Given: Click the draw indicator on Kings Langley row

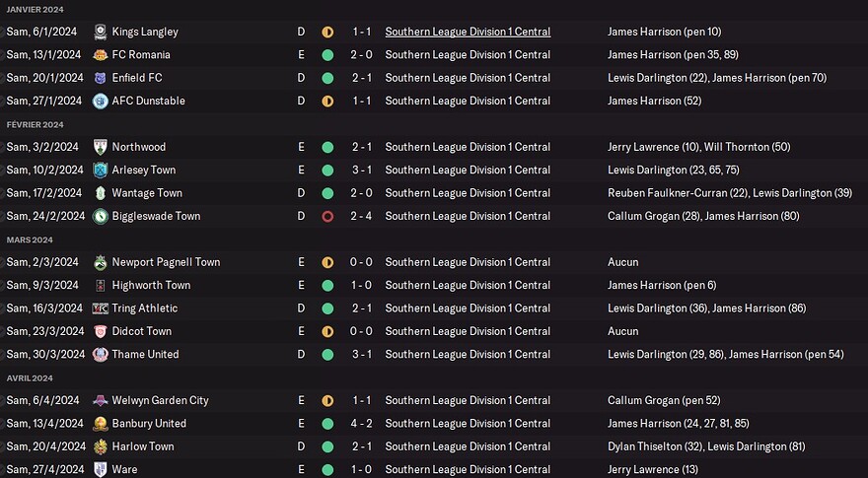Looking at the screenshot, I should point(327,32).
